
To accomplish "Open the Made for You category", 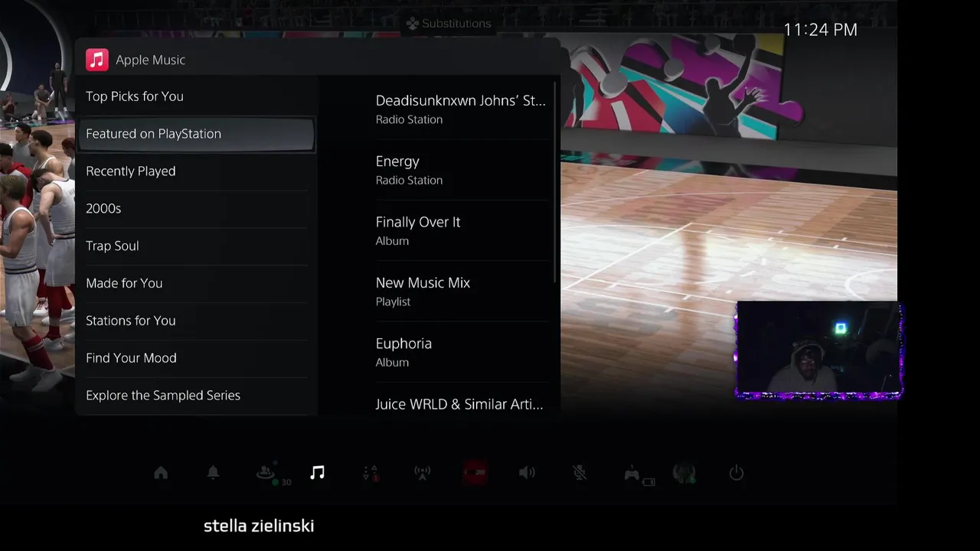I will point(196,283).
